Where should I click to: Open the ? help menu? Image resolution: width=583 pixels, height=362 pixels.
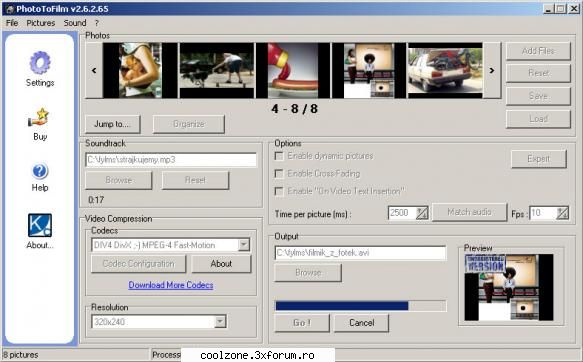click(97, 23)
